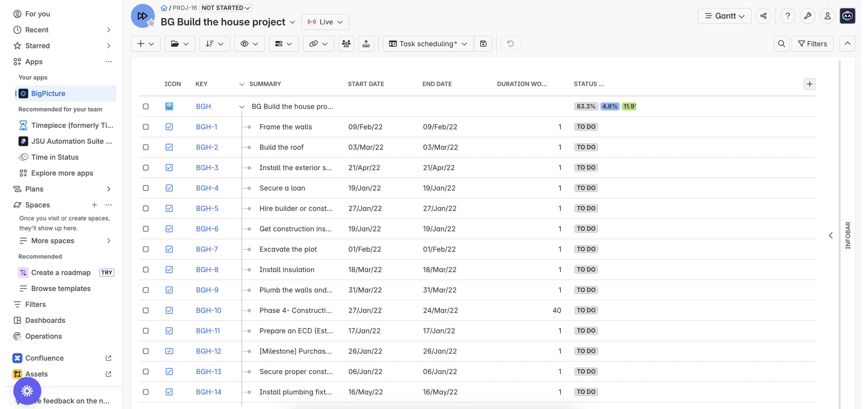Viewport: 868px width, 409px height.
Task: Create a new space with plus icon
Action: pyautogui.click(x=94, y=205)
